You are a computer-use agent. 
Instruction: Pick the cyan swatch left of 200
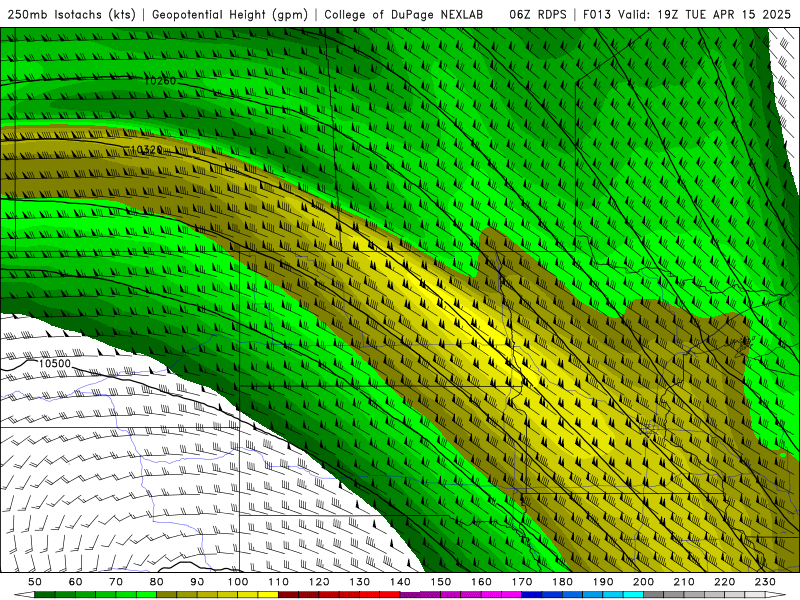634,595
